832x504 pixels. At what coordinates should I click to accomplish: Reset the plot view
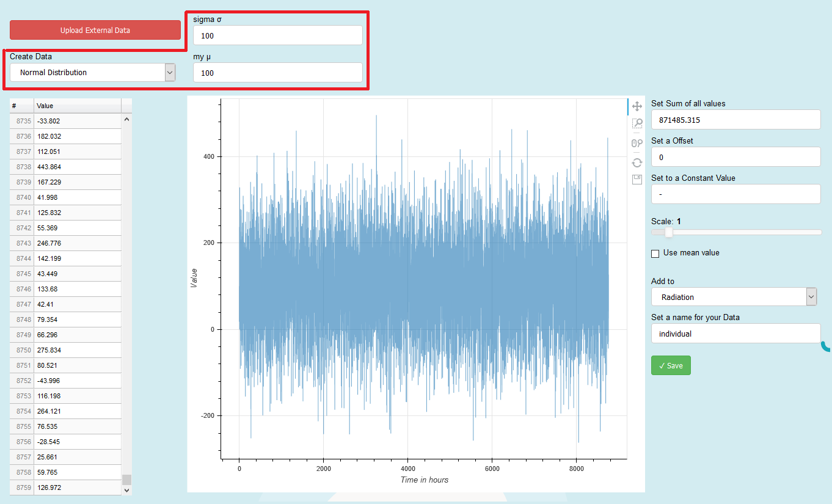pyautogui.click(x=637, y=163)
